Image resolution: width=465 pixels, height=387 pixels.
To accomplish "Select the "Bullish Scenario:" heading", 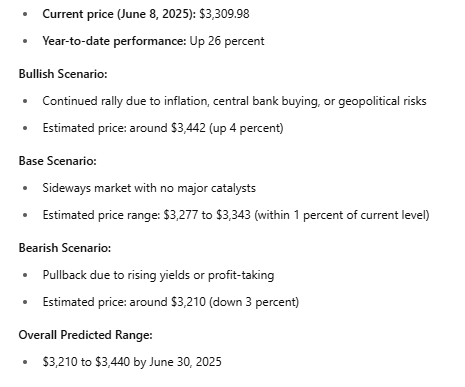I will (x=63, y=74).
